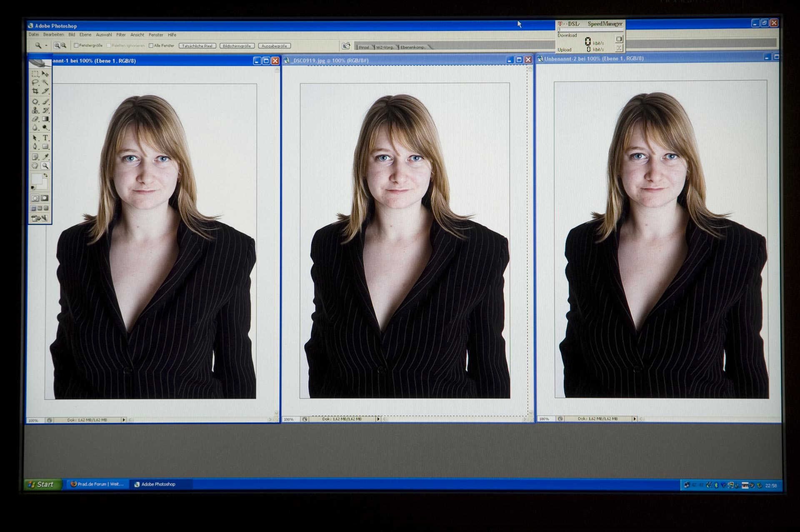The width and height of the screenshot is (800, 532).
Task: Enable the Fenstergröße checkbox
Action: [x=76, y=45]
